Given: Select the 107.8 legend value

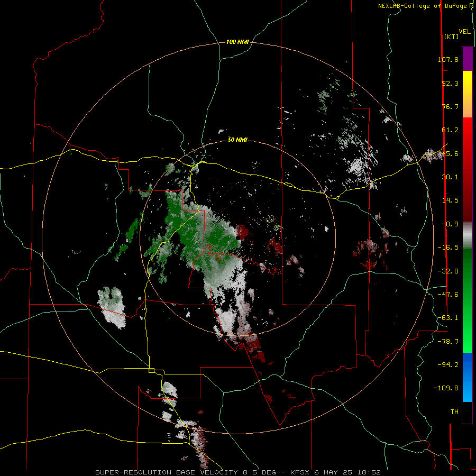Looking at the screenshot, I should pyautogui.click(x=448, y=59).
